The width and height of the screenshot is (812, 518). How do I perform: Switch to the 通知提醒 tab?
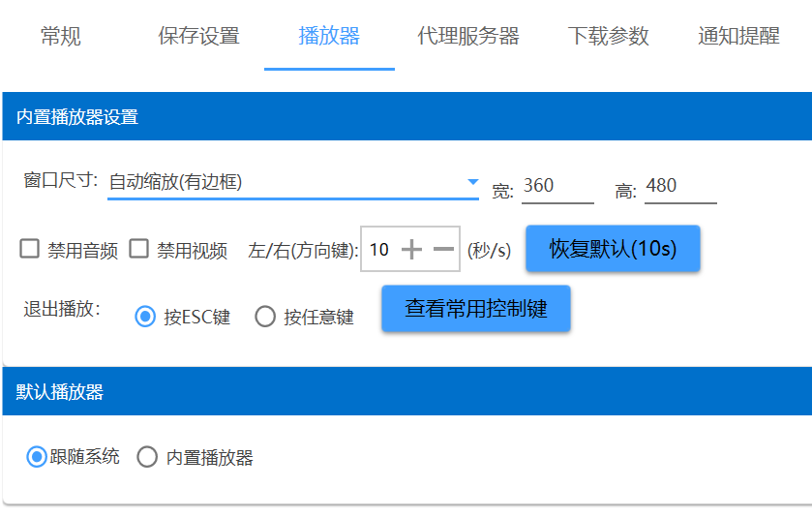[x=739, y=36]
